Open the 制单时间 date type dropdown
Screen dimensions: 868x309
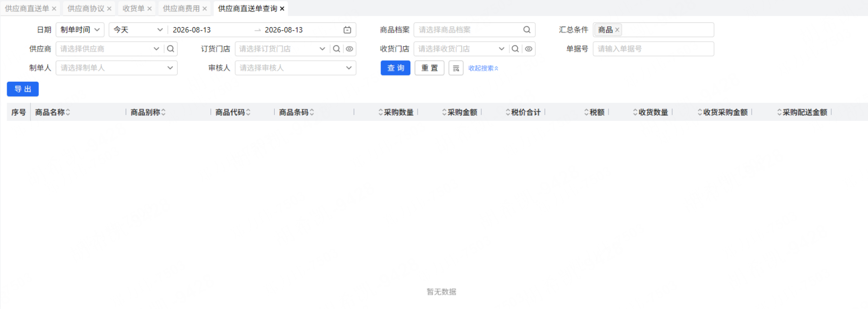point(80,29)
